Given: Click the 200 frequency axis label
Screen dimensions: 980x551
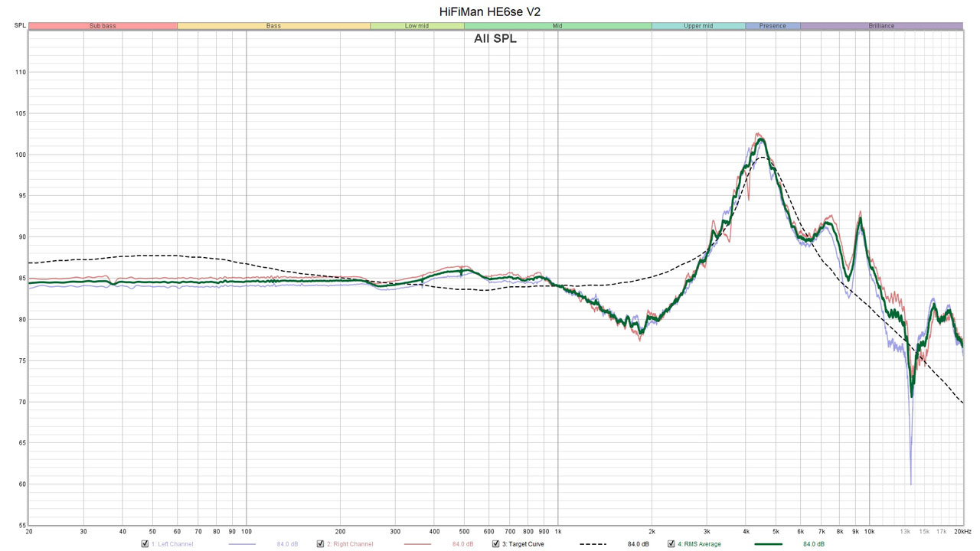Looking at the screenshot, I should coord(340,531).
